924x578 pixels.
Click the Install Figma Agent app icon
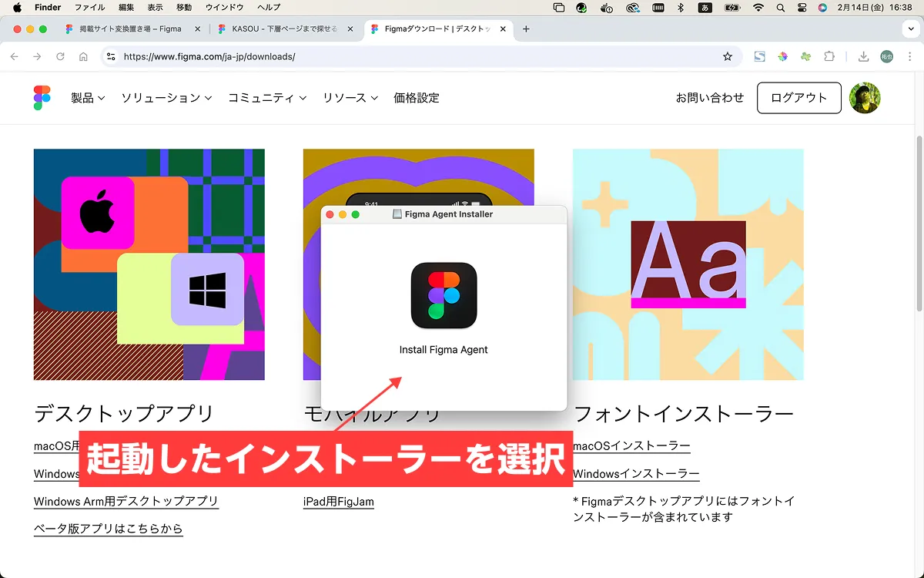pos(444,296)
